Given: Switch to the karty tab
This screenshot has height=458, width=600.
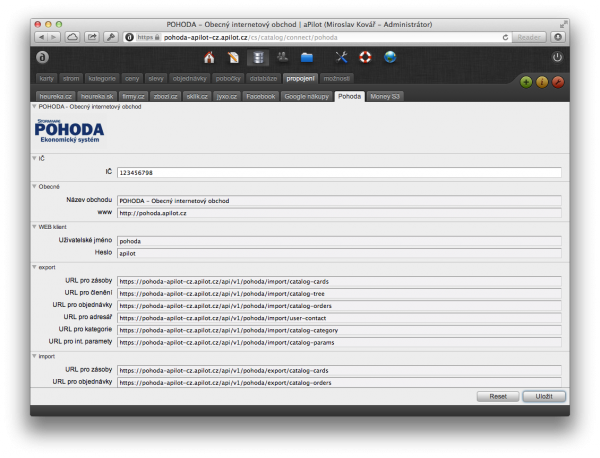Looking at the screenshot, I should tap(47, 78).
